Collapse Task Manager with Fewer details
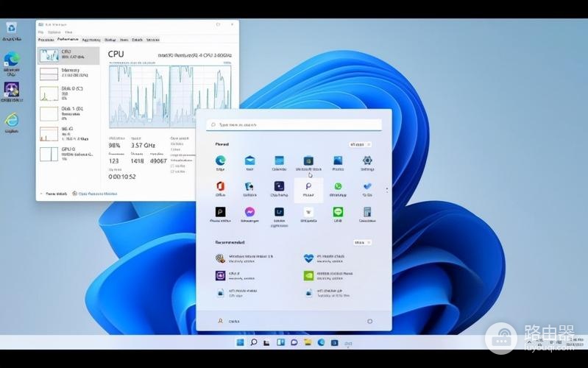This screenshot has width=588, height=368. pyautogui.click(x=54, y=194)
